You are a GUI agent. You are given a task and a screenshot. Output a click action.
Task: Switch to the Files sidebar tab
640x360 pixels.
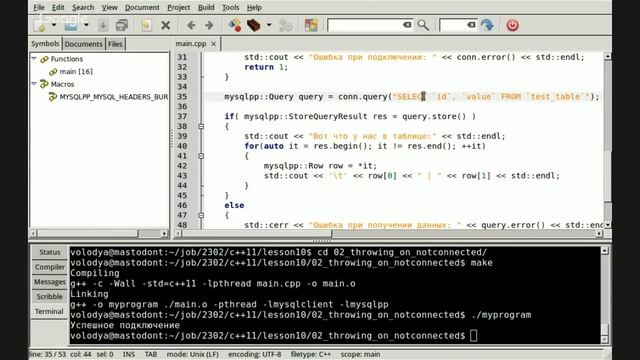coord(115,44)
